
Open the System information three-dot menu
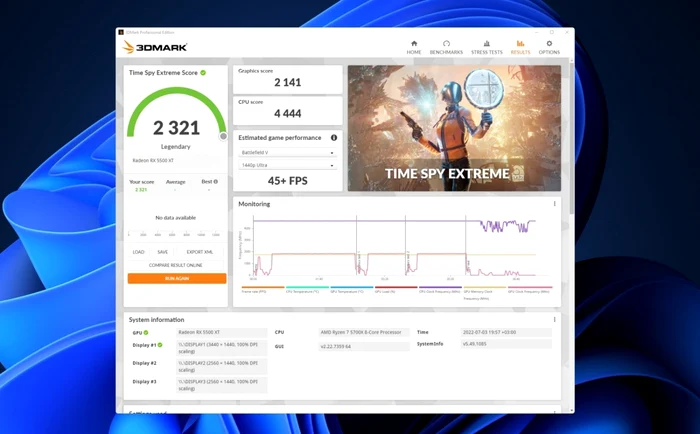554,320
